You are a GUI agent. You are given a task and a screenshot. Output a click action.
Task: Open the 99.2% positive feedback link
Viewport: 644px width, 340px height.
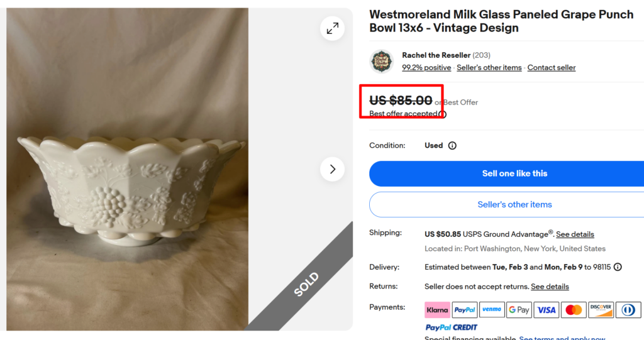[426, 68]
